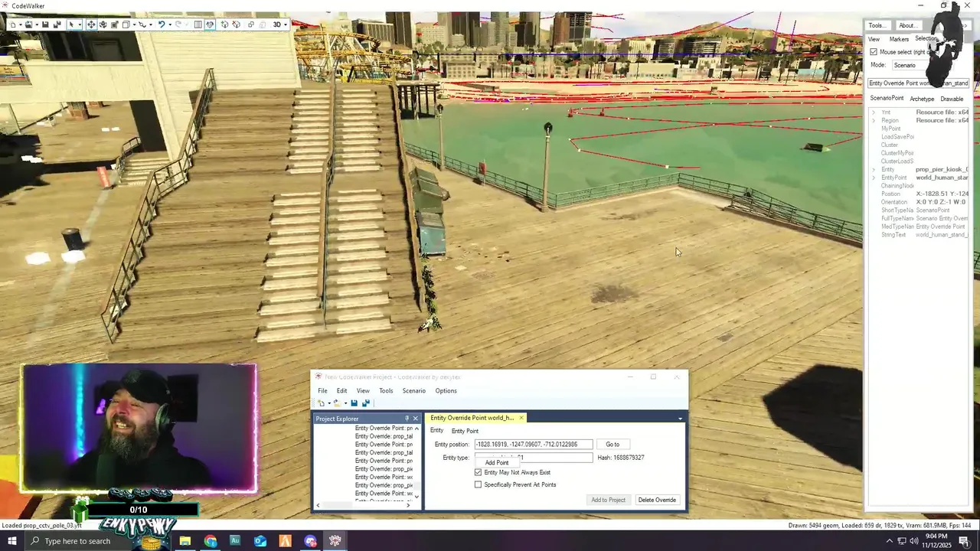Image resolution: width=980 pixels, height=551 pixels.
Task: Click the Open icon in project window toolbar
Action: (336, 403)
